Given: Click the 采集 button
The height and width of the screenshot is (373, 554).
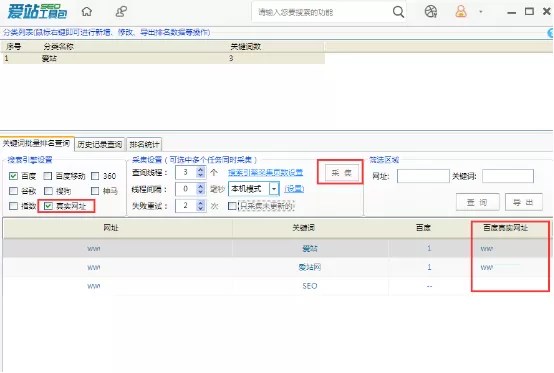Looking at the screenshot, I should tap(341, 173).
